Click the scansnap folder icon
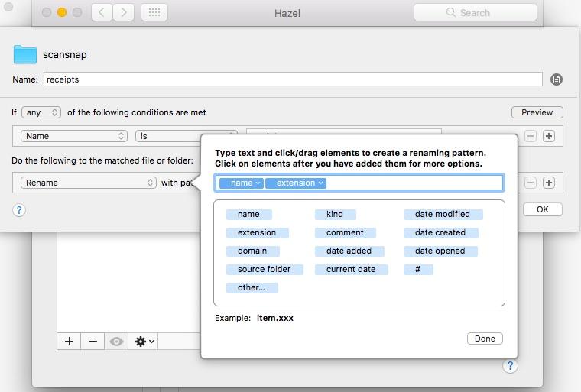Viewport: 581px width, 392px height. click(x=25, y=54)
